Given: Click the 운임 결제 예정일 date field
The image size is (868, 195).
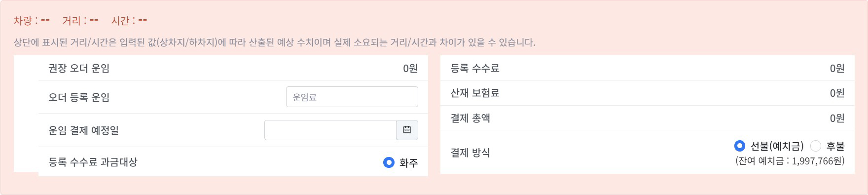Looking at the screenshot, I should pyautogui.click(x=330, y=130).
